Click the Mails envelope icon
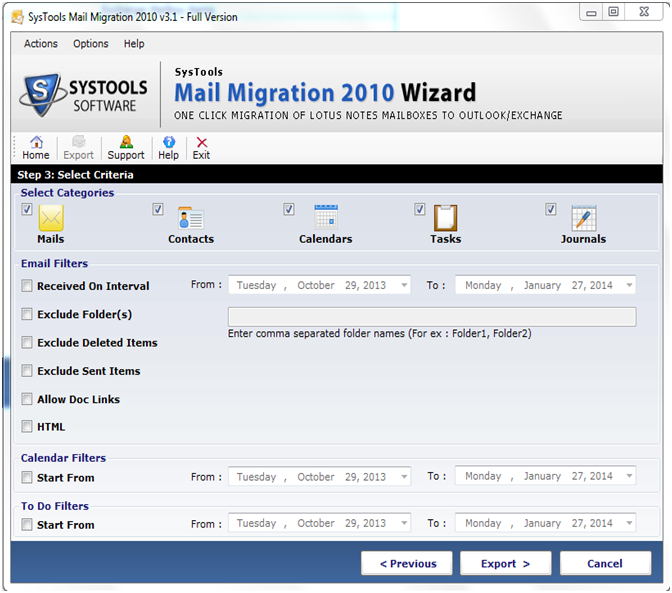Screen dimensions: 672x593 pyautogui.click(x=51, y=218)
